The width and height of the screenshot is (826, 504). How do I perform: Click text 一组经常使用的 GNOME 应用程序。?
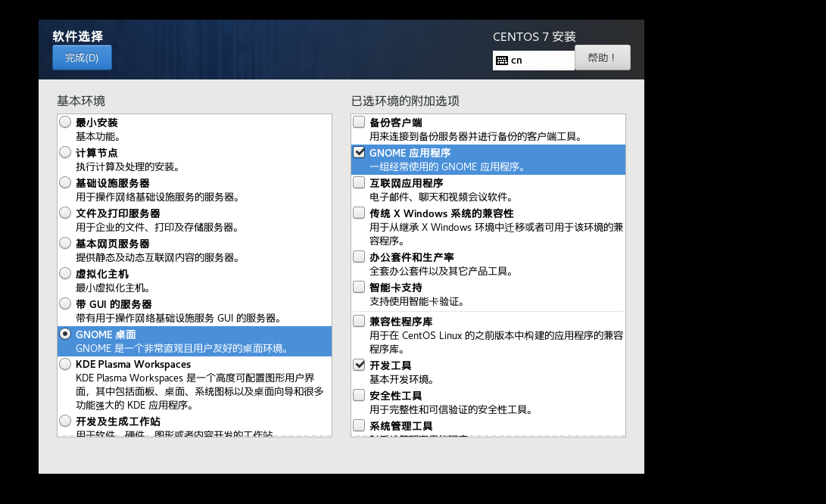(447, 167)
